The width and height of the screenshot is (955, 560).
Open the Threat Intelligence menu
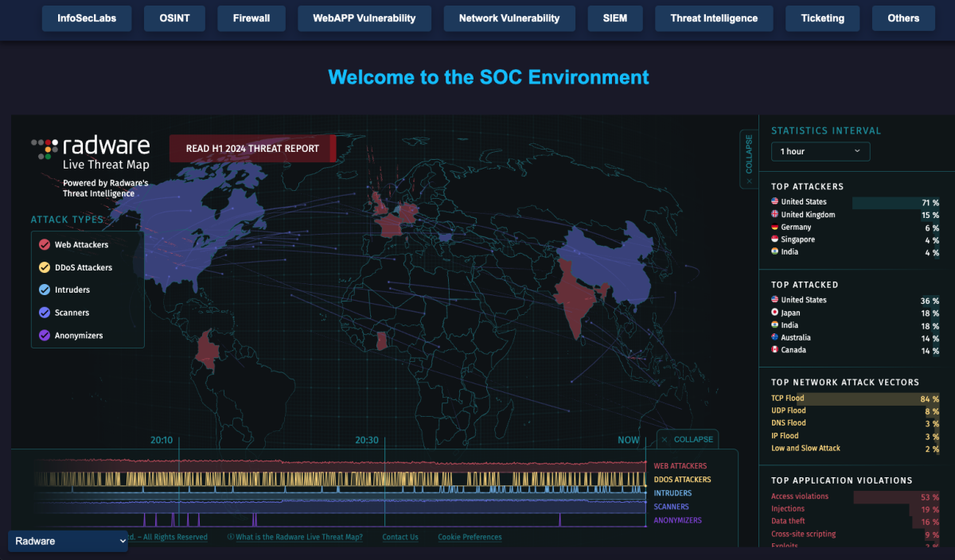pos(714,18)
